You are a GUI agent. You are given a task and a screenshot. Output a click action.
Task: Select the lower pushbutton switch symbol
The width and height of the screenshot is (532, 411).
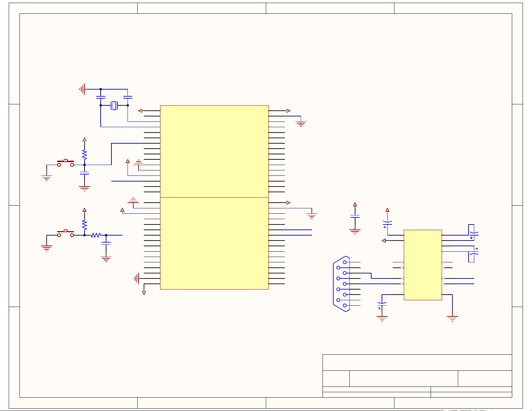tap(65, 234)
